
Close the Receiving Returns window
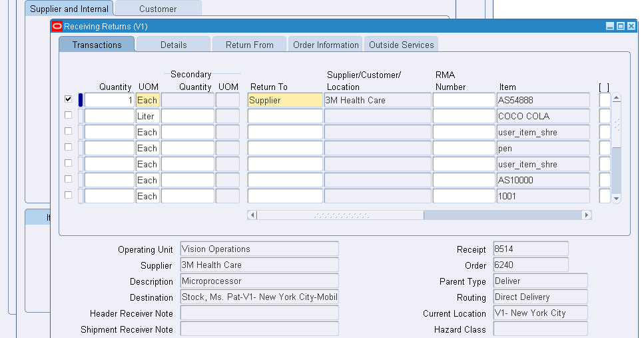tap(631, 26)
